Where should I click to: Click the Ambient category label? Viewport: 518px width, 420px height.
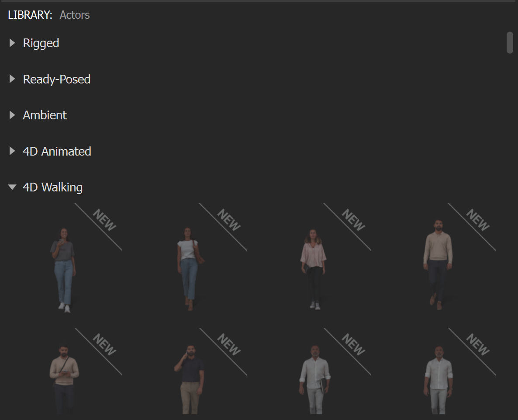pyautogui.click(x=45, y=115)
